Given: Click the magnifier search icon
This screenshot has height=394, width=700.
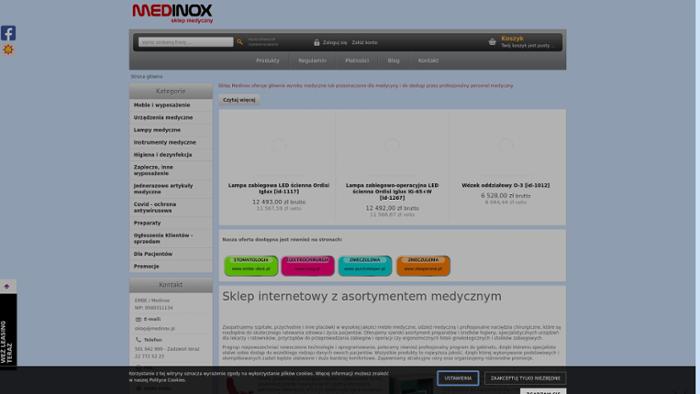Looking at the screenshot, I should pyautogui.click(x=240, y=42).
